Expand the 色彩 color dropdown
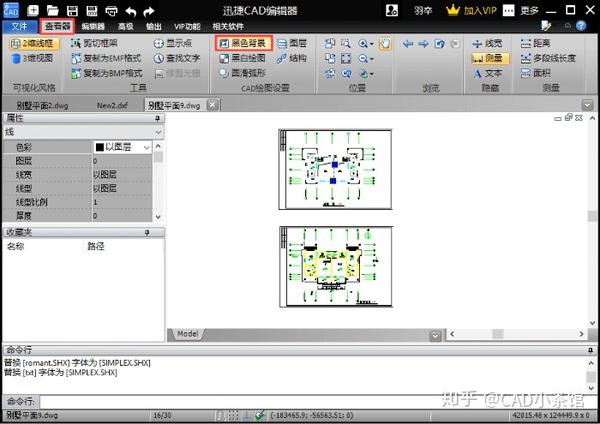This screenshot has height=424, width=600. (x=122, y=147)
